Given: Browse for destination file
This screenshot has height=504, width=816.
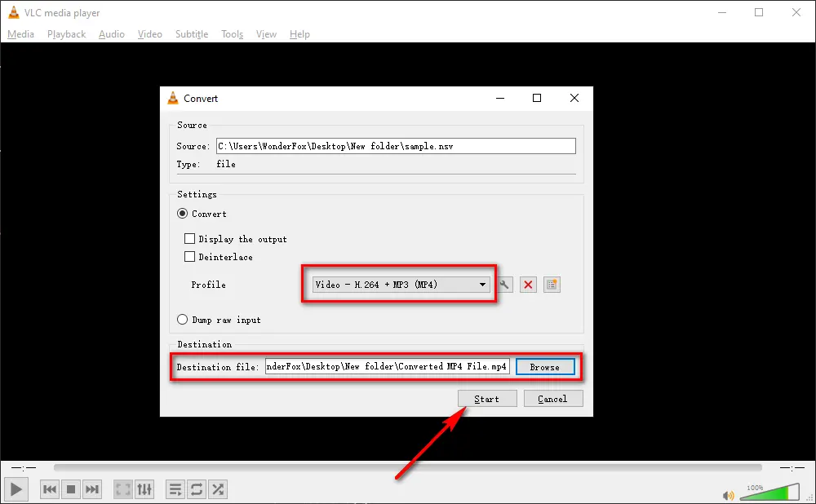Looking at the screenshot, I should (545, 367).
